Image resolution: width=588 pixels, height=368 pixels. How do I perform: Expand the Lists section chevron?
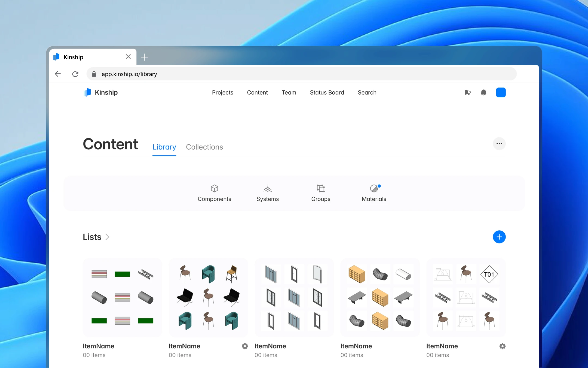(108, 237)
